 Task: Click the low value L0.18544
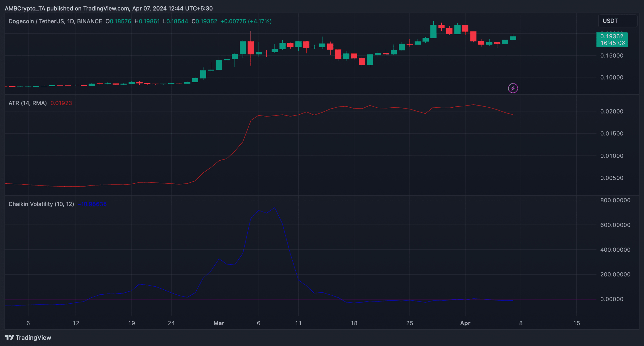(176, 21)
